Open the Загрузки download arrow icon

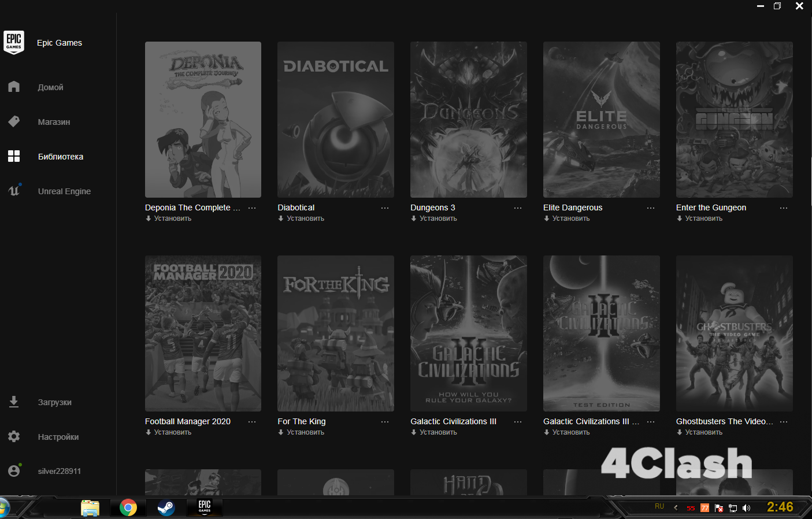tap(14, 402)
